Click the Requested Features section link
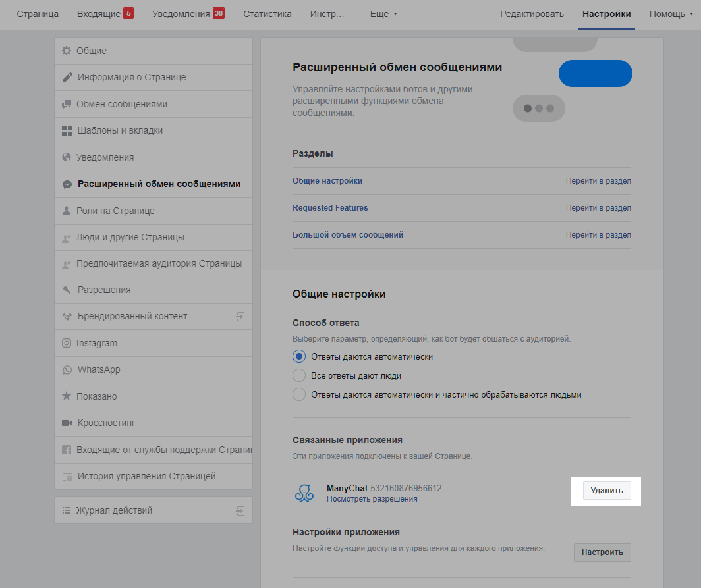The height and width of the screenshot is (588, 701). coord(330,208)
